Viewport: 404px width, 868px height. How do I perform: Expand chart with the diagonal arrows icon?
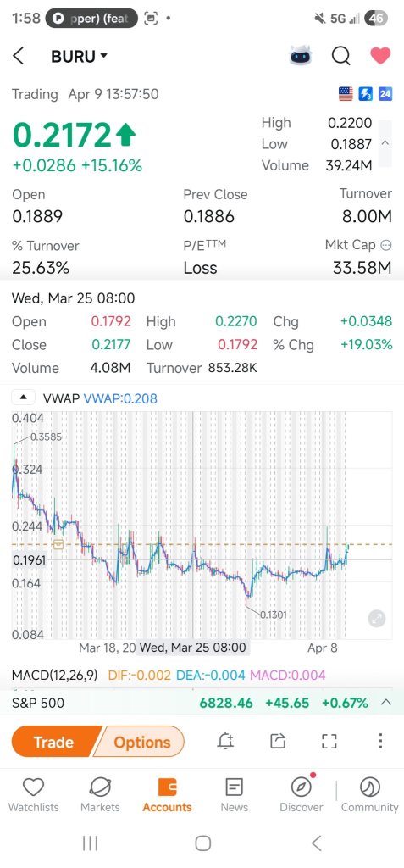(x=377, y=618)
